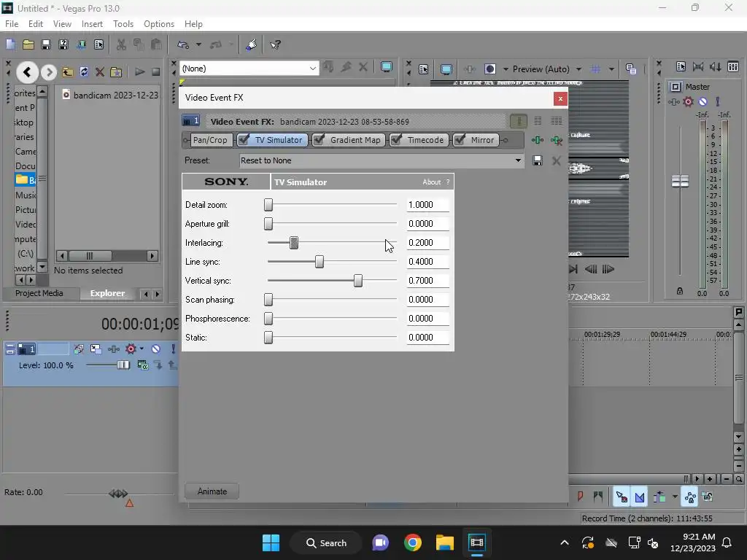Stop preview playback in Explorer toolbar

tap(155, 72)
